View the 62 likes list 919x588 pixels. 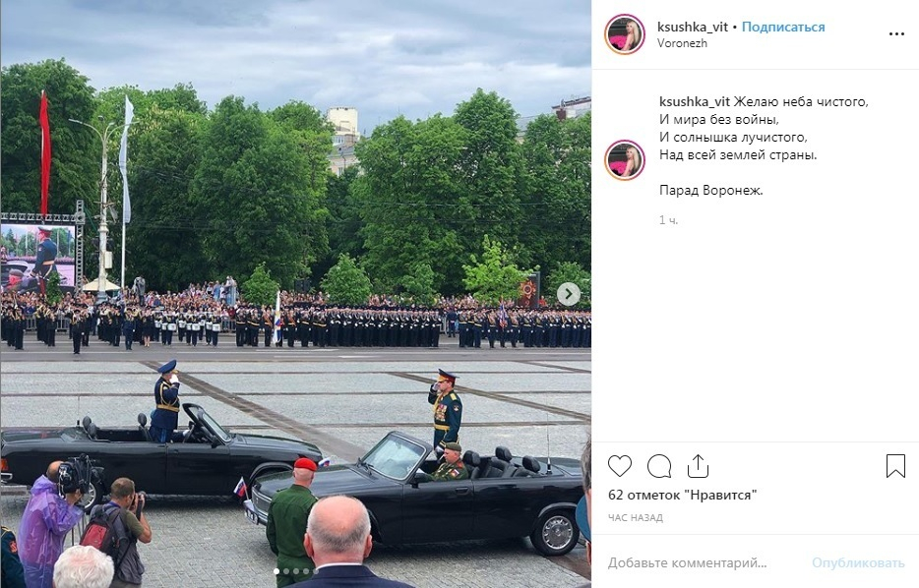pyautogui.click(x=682, y=495)
